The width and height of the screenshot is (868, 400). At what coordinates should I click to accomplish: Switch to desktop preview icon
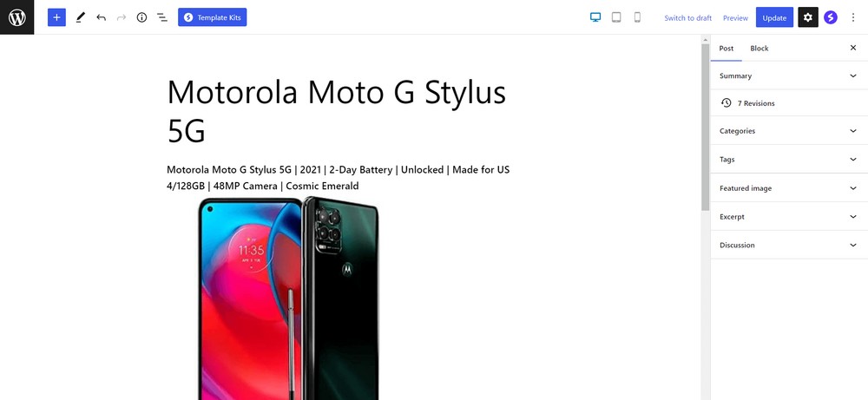pyautogui.click(x=595, y=17)
